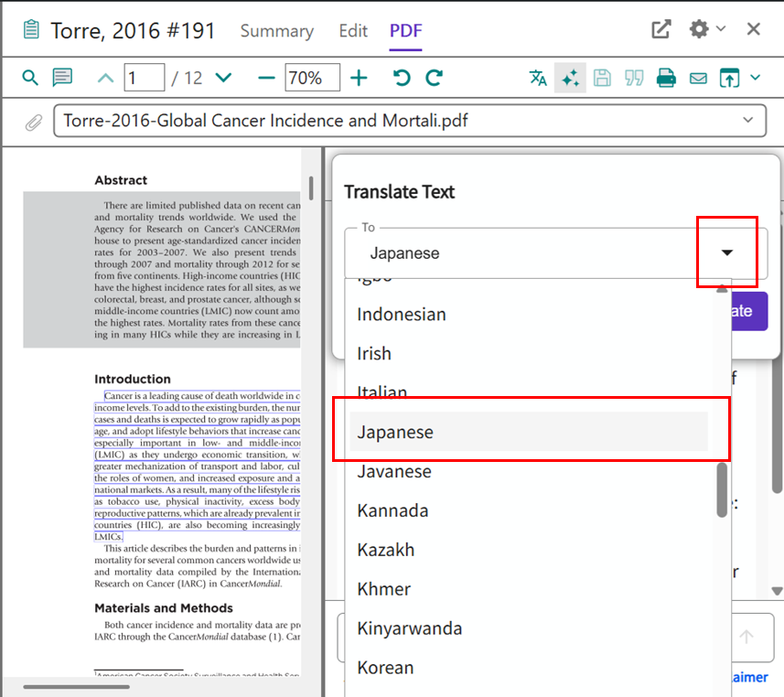
Task: Select Korean from the language list
Action: (x=385, y=668)
